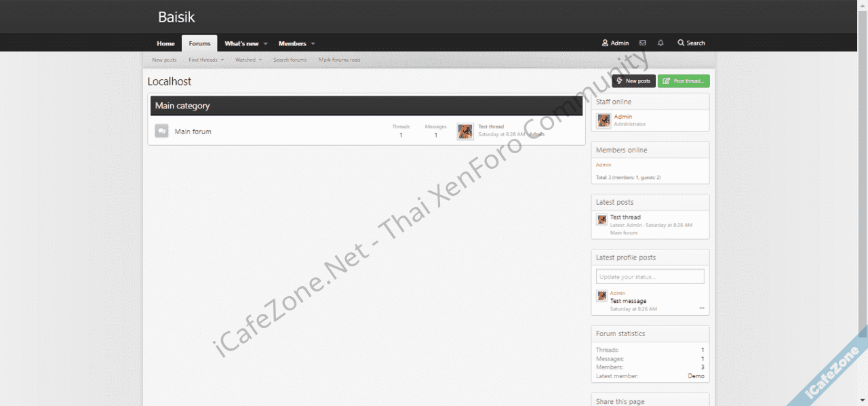Open Mark forums read link
The width and height of the screenshot is (868, 406).
click(x=339, y=60)
